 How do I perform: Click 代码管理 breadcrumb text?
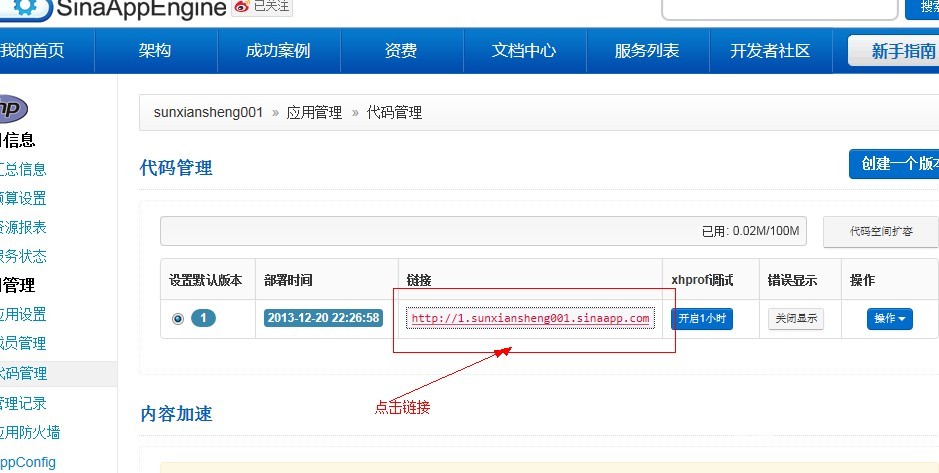395,113
